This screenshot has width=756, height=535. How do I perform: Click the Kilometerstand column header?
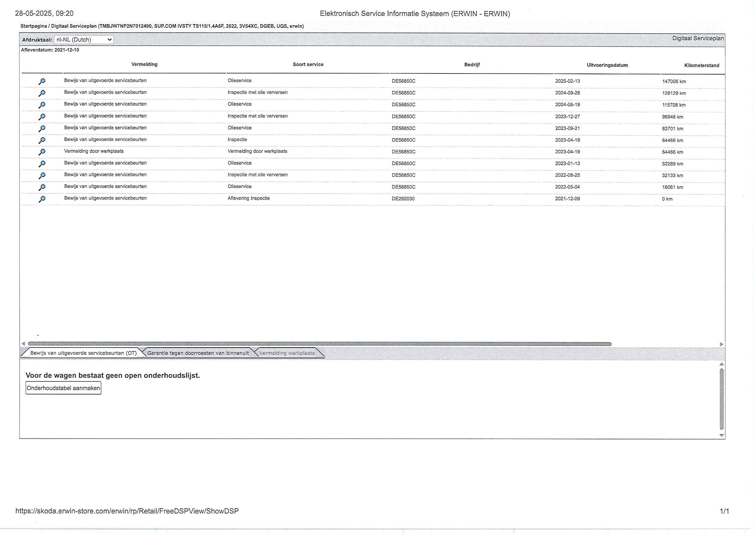(x=701, y=65)
